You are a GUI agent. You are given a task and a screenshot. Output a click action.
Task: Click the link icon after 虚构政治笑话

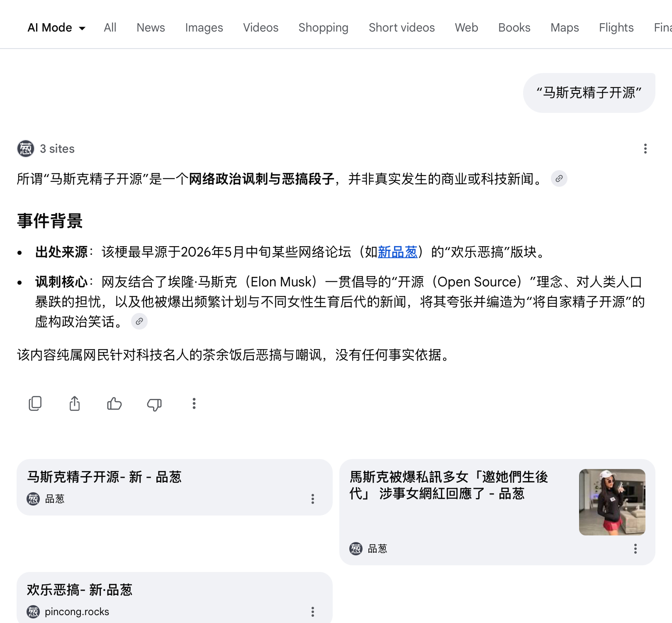click(x=139, y=321)
